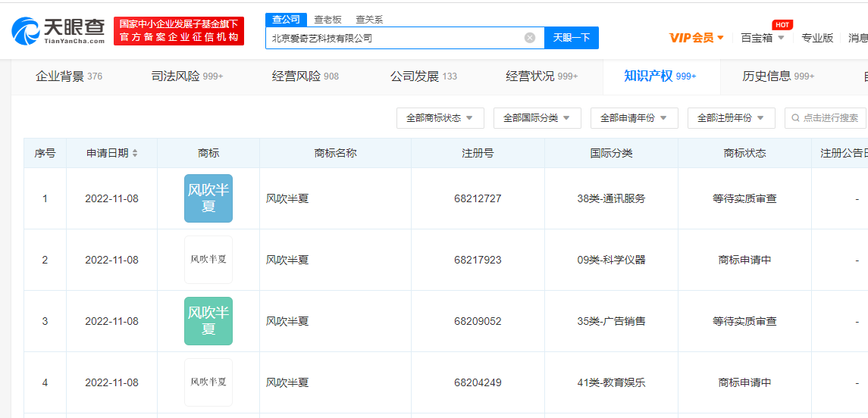This screenshot has height=418, width=868.
Task: Click the 专业版 link
Action: coord(818,38)
